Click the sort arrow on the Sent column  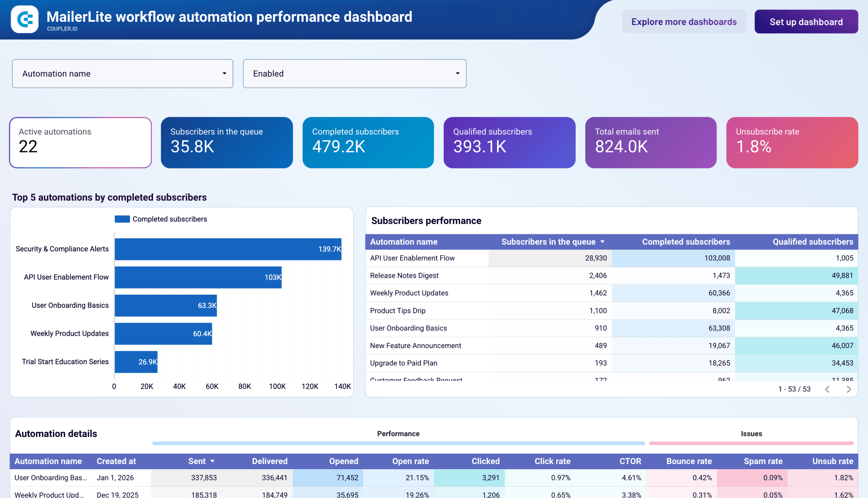tap(213, 461)
